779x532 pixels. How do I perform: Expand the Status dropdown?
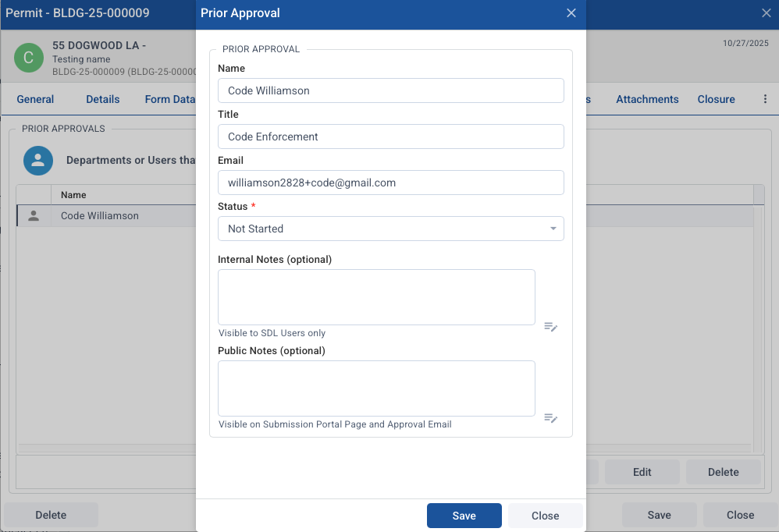pyautogui.click(x=390, y=229)
